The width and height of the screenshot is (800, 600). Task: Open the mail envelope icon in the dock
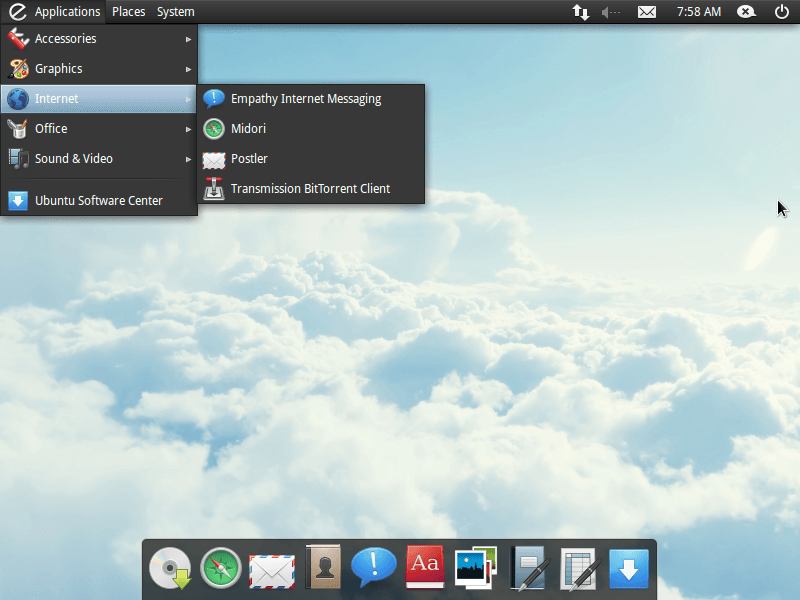(x=272, y=571)
